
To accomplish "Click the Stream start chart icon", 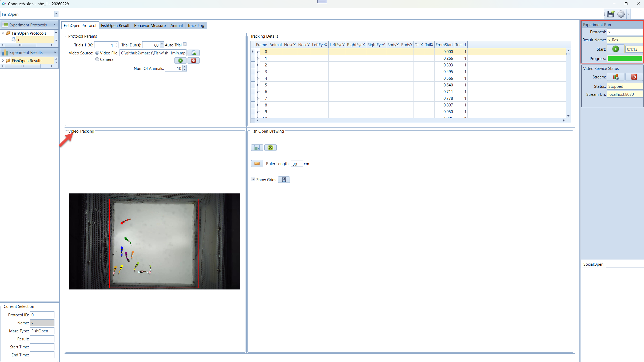I will [x=615, y=77].
